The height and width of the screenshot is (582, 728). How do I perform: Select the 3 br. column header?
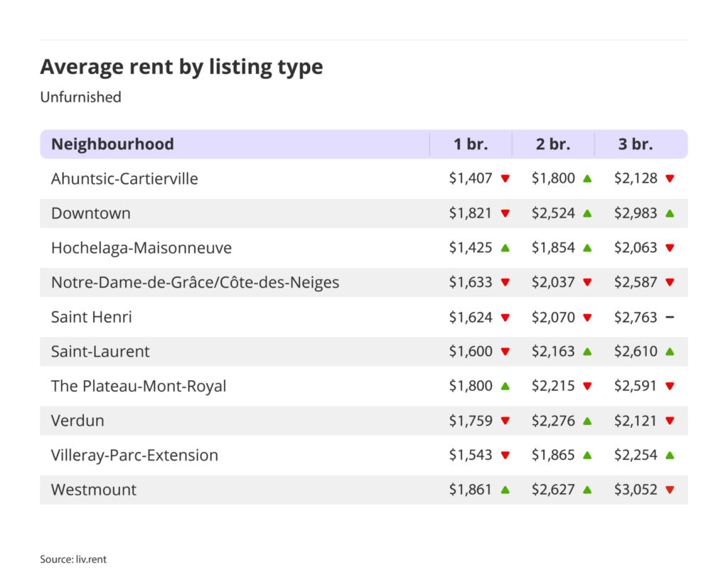point(636,144)
